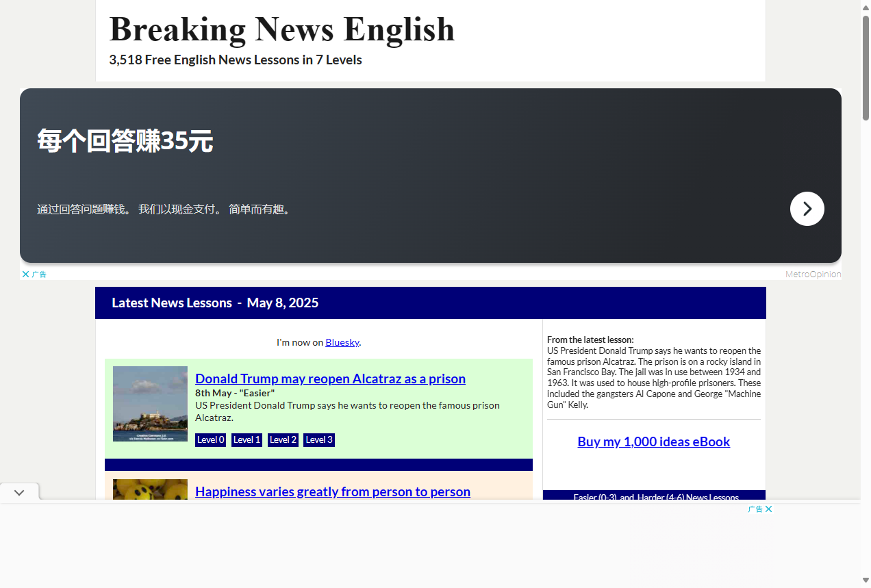Collapse the bottom-left chevron panel
Screen dimensions: 871x588
(18, 491)
